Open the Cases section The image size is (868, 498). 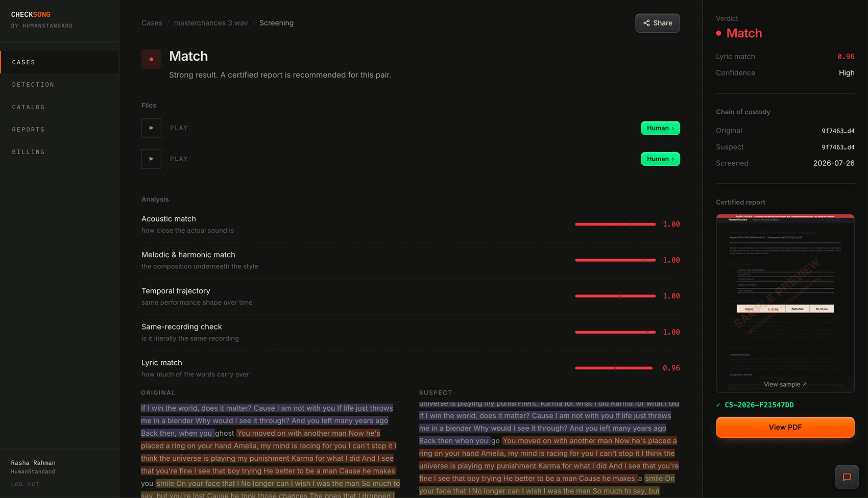tap(59, 62)
